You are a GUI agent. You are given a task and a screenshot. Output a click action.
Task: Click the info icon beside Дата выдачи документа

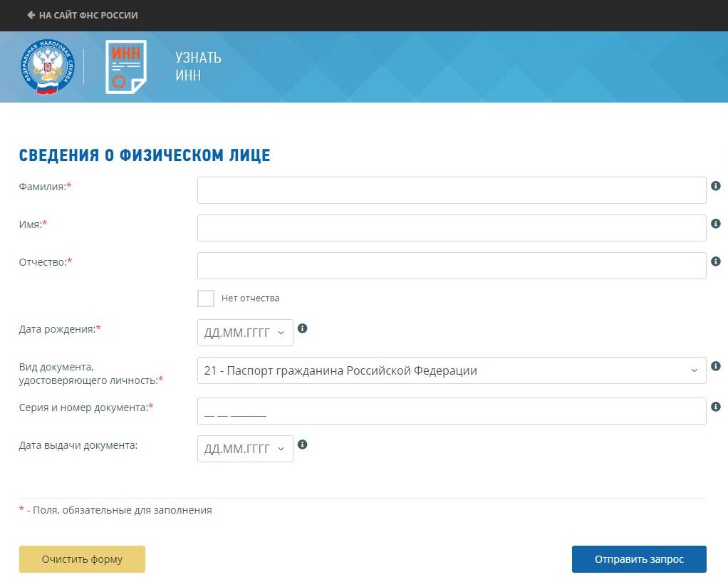302,445
